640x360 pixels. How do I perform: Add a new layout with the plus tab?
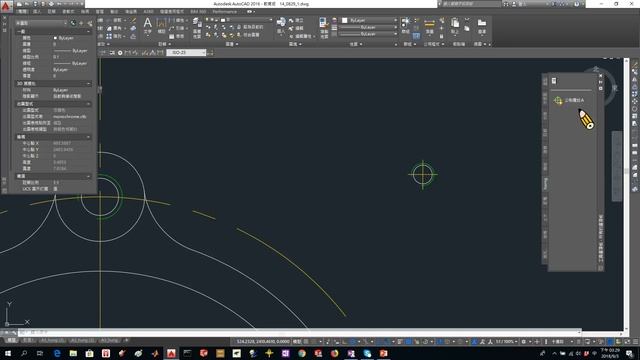pos(127,340)
